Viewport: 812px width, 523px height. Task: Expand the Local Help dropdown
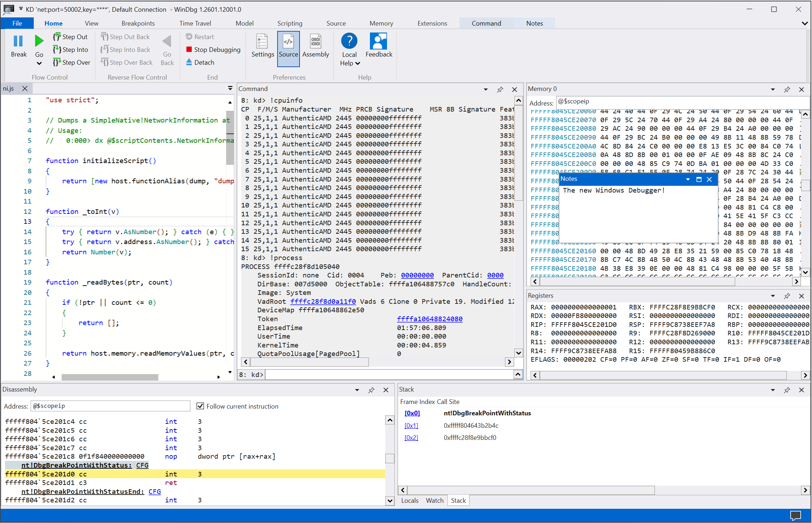tap(357, 64)
